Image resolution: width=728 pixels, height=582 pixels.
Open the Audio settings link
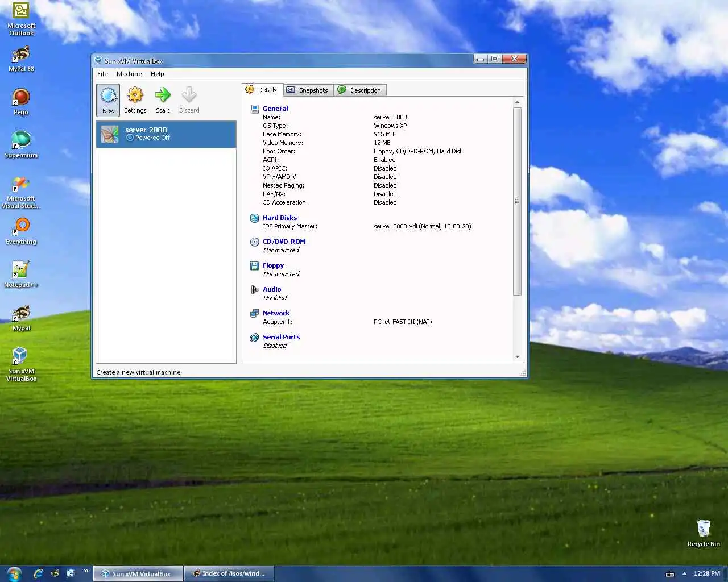(272, 289)
